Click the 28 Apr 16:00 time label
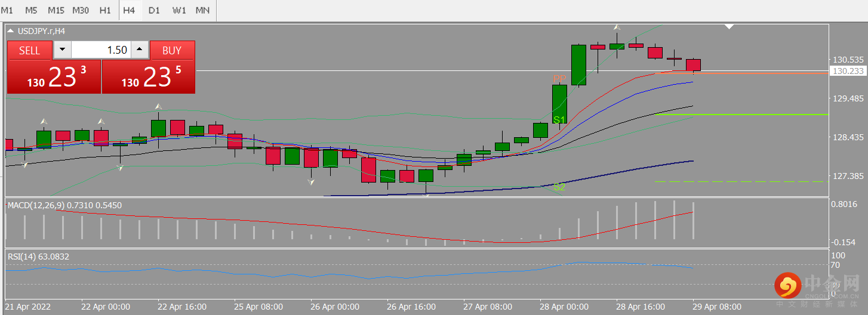868x315 pixels. (641, 307)
